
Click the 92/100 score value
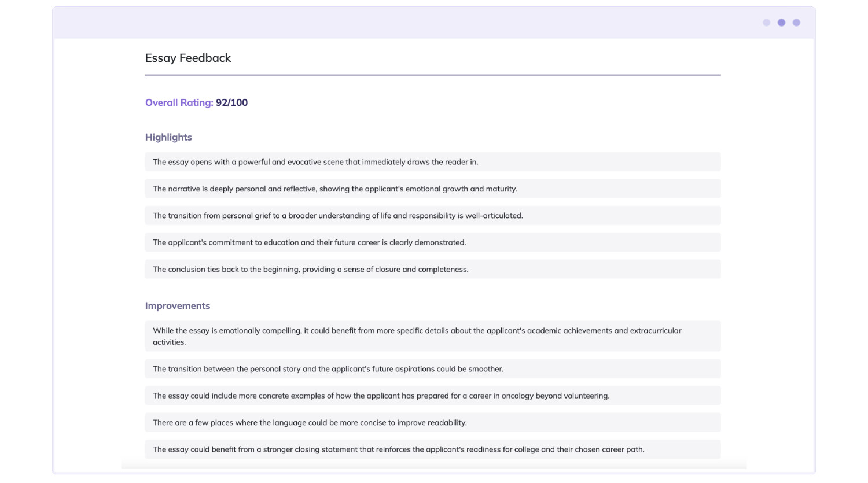pyautogui.click(x=231, y=102)
